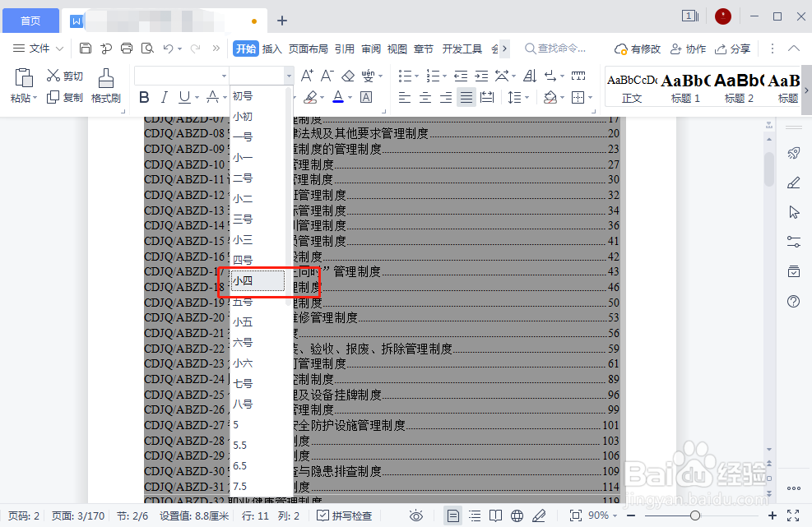The image size is (812, 527).
Task: Apply the 正文 style
Action: (x=632, y=89)
